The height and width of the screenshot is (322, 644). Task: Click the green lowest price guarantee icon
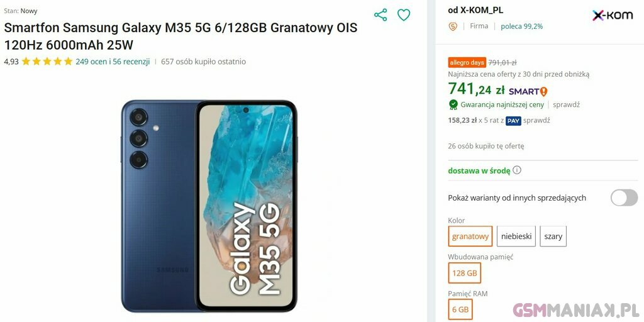(453, 104)
